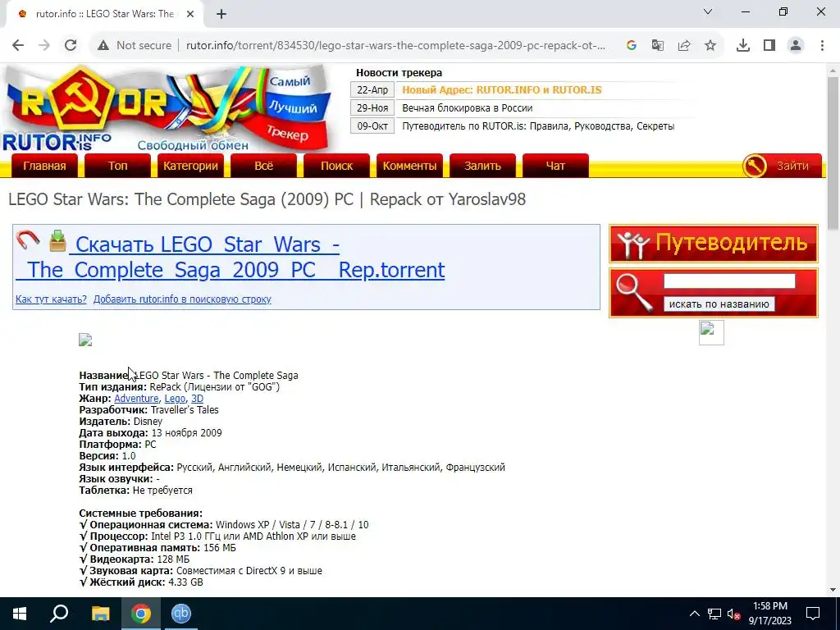The width and height of the screenshot is (840, 630).
Task: Expand the tab search chevron
Action: tap(708, 11)
